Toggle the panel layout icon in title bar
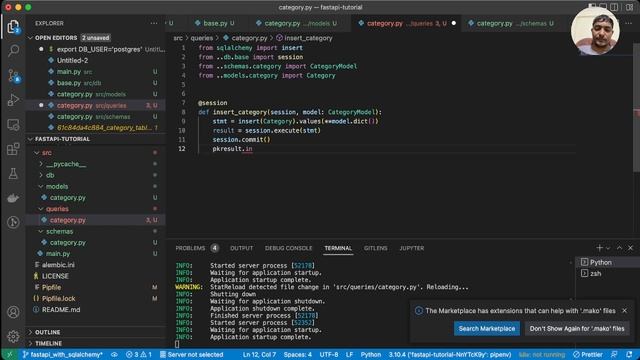 [x=603, y=7]
